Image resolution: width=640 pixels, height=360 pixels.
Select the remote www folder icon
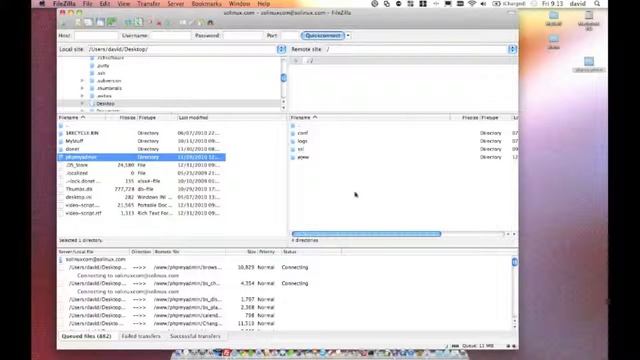pos(293,157)
